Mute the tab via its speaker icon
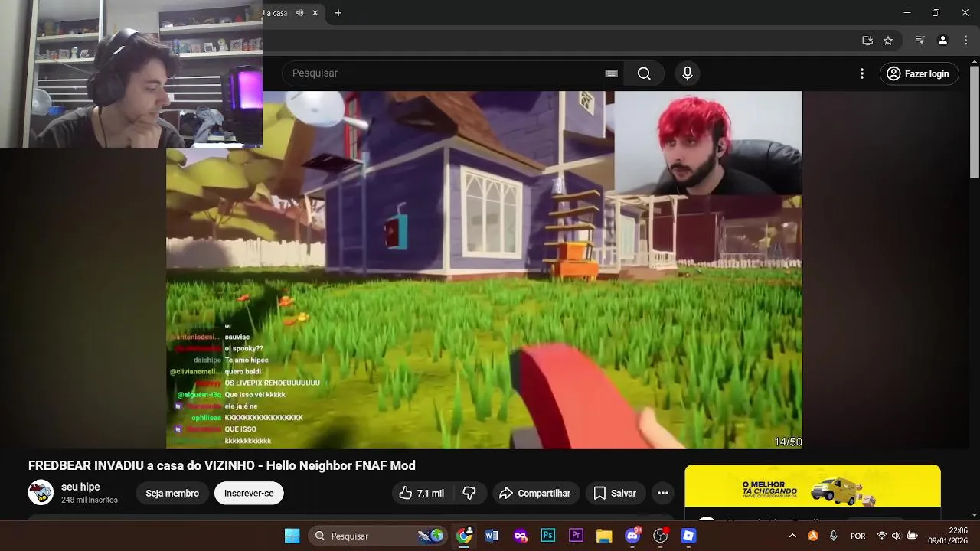This screenshot has height=551, width=980. tap(299, 13)
